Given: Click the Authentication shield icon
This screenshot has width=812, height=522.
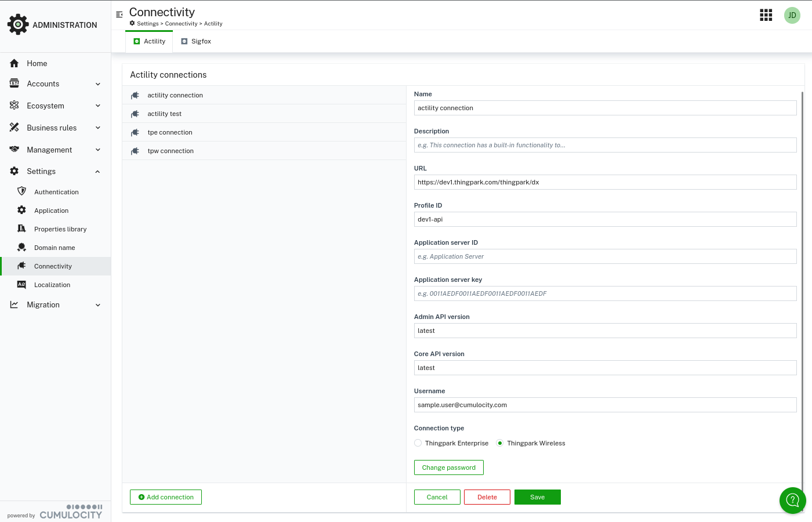Looking at the screenshot, I should coord(21,191).
